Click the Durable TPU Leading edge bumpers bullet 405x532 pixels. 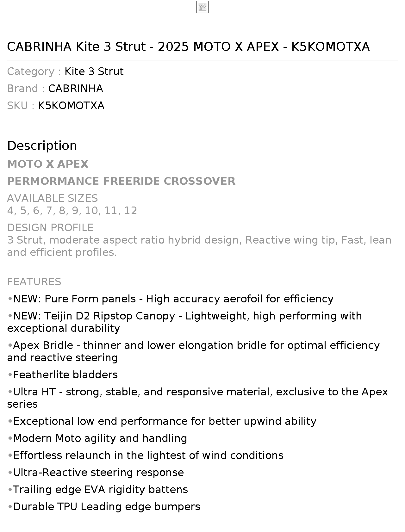pos(104,507)
